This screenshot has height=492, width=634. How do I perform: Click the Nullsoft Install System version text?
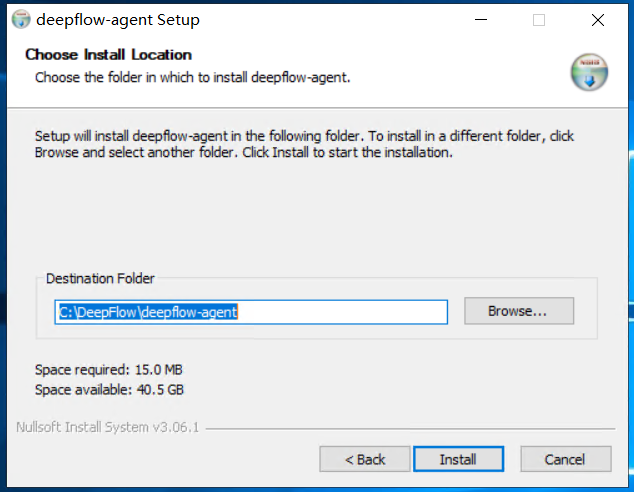tap(108, 427)
